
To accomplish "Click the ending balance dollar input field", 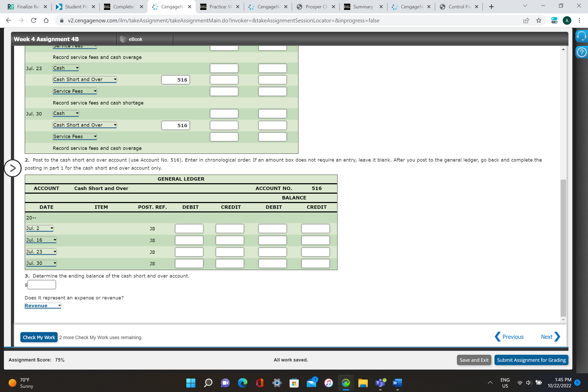I will click(x=42, y=284).
